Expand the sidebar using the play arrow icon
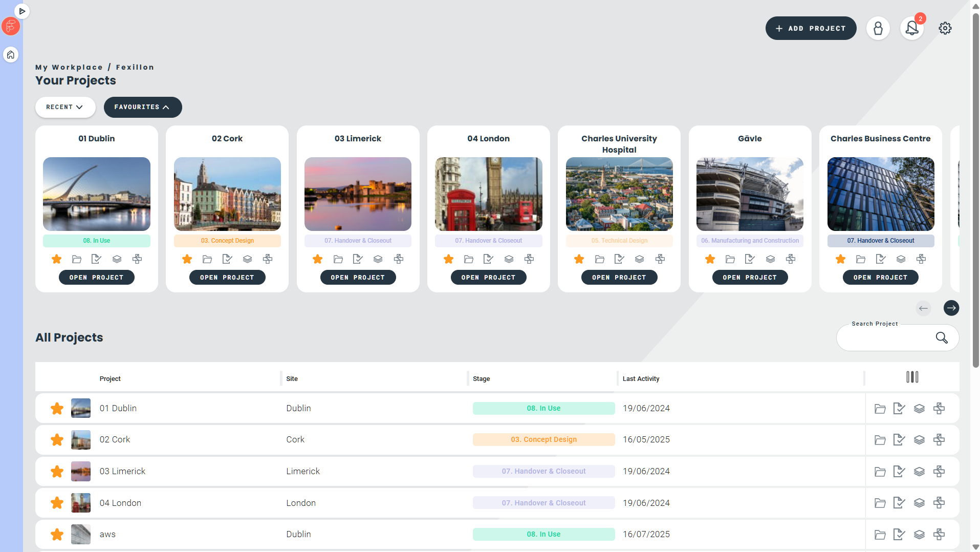The height and width of the screenshot is (552, 980). click(x=22, y=11)
